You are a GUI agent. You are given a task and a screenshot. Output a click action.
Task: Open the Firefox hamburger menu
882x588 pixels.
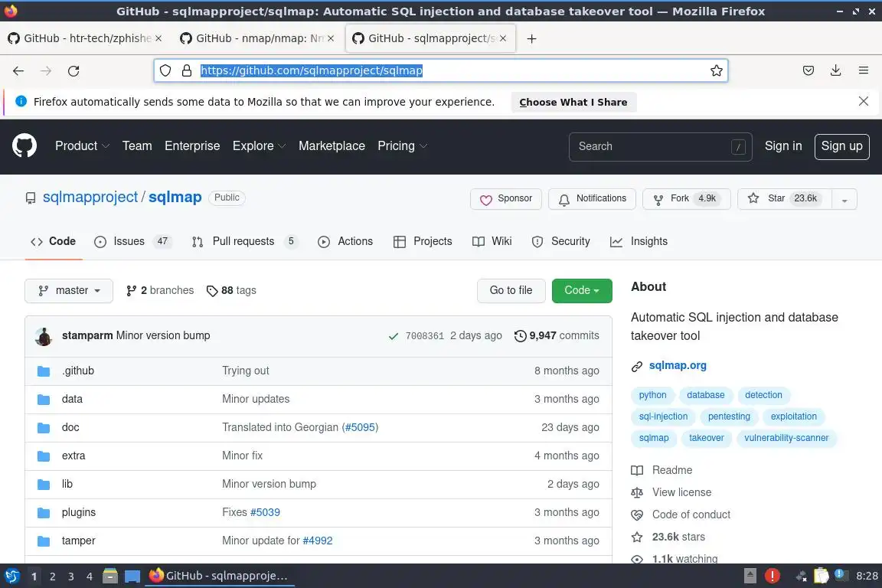(x=864, y=70)
